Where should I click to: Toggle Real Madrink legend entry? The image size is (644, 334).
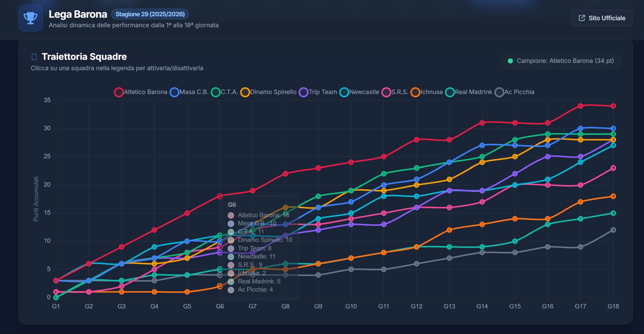pyautogui.click(x=469, y=92)
